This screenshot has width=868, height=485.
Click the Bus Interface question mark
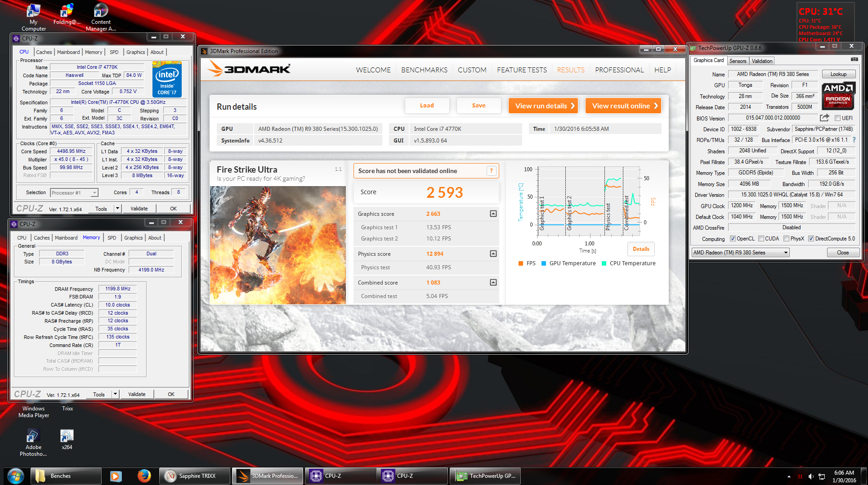pyautogui.click(x=854, y=140)
